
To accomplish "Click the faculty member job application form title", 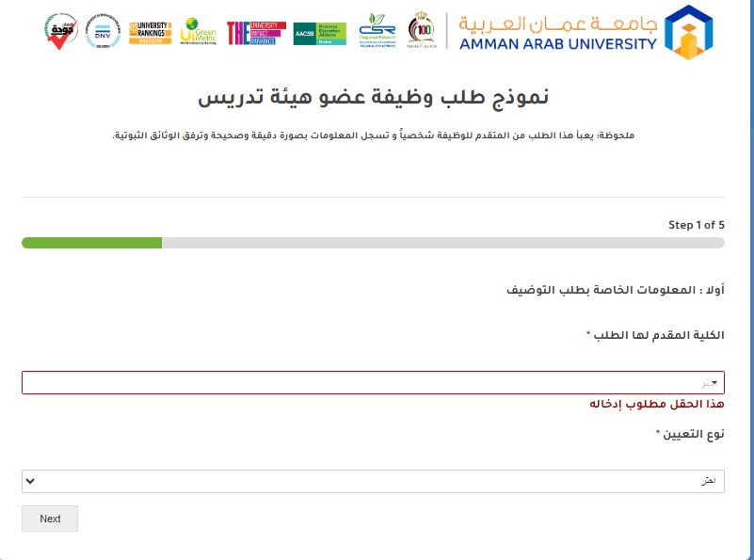I will point(373,98).
